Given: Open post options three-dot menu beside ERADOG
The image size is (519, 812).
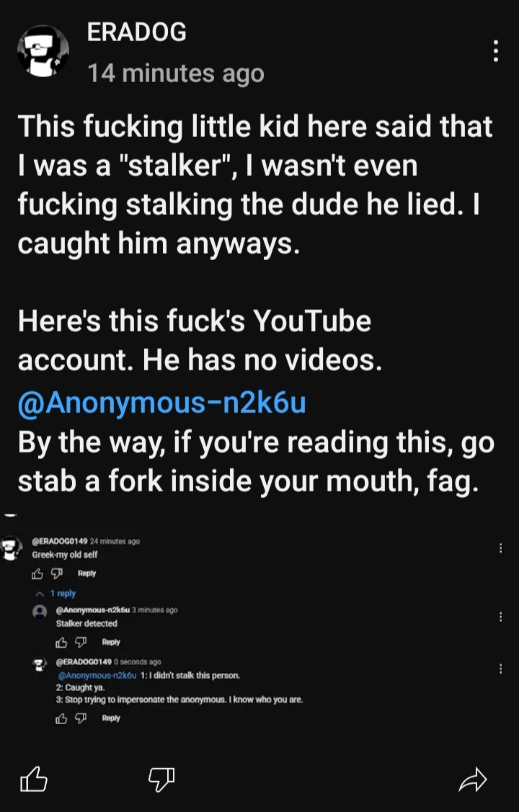Looking at the screenshot, I should tap(495, 51).
